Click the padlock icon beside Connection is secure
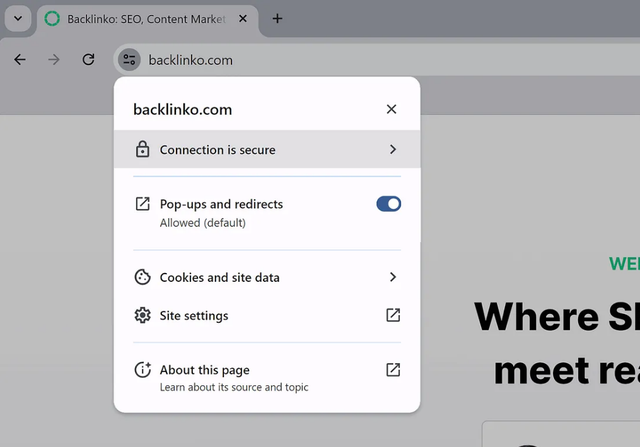640x447 pixels. [142, 150]
